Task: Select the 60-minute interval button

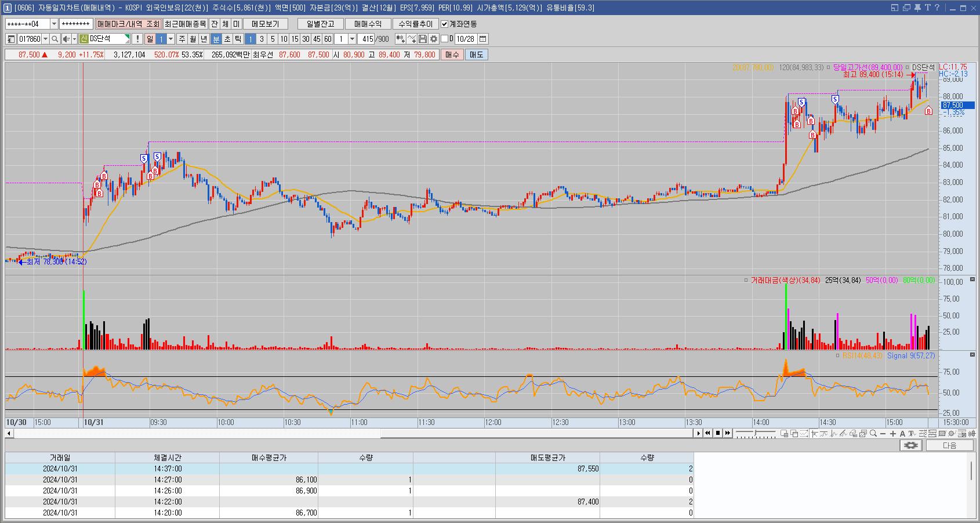Action: [328, 39]
